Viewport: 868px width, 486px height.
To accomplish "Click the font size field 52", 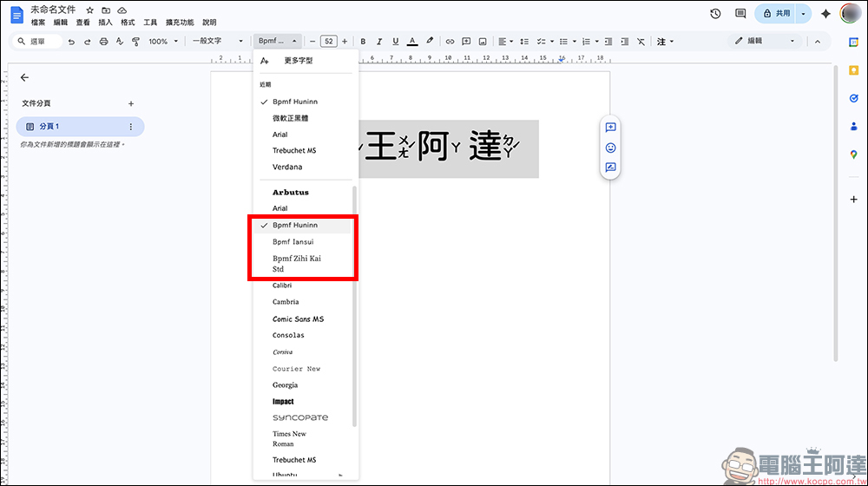I will point(328,42).
